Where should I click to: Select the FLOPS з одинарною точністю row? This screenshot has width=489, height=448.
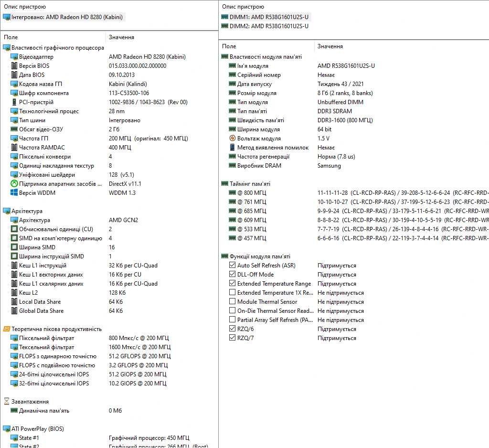click(109, 356)
